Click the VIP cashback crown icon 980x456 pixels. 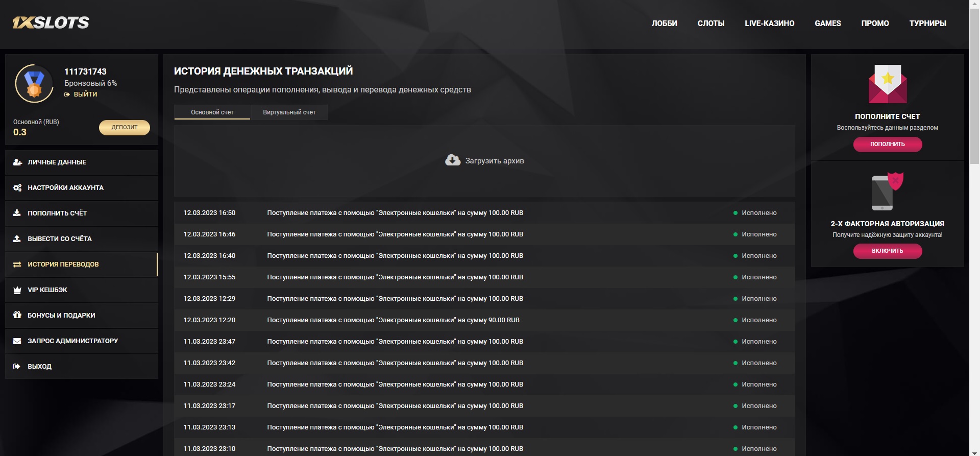(17, 290)
